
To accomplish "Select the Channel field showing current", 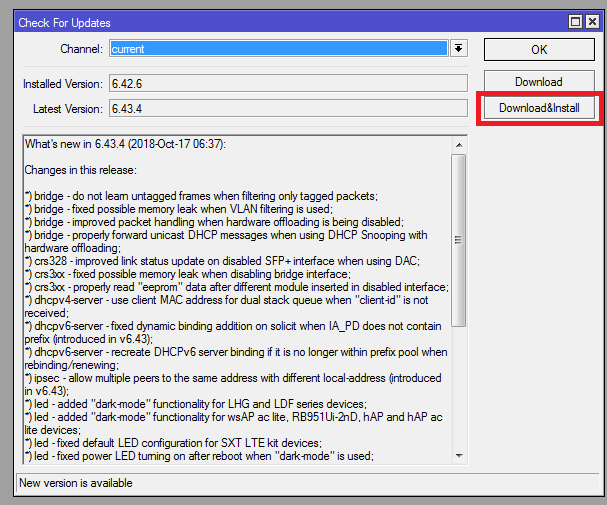I will tap(278, 48).
